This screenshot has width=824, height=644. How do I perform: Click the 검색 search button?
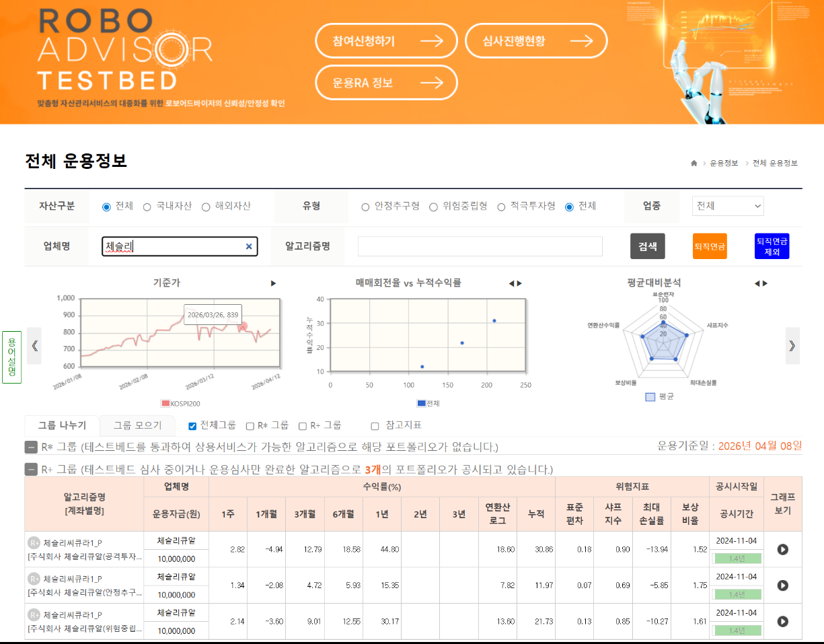(x=647, y=246)
